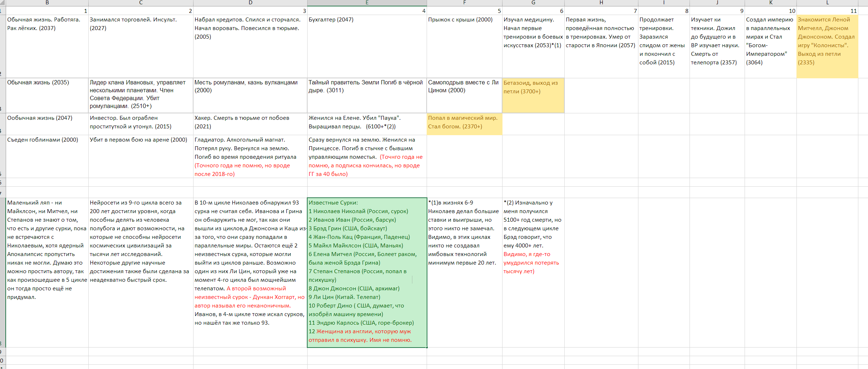868x369 pixels.
Task: Select column B header
Action: tap(47, 3)
